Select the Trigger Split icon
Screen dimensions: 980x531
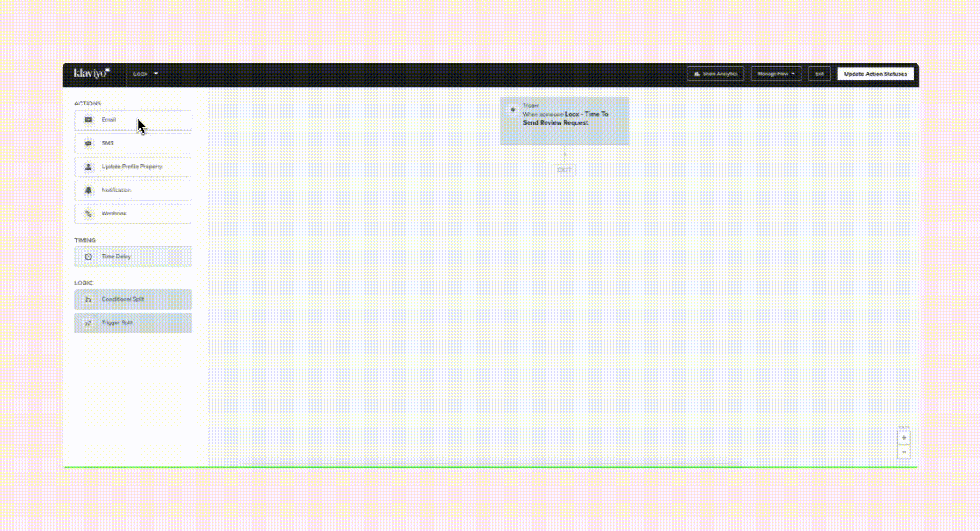[x=88, y=323]
